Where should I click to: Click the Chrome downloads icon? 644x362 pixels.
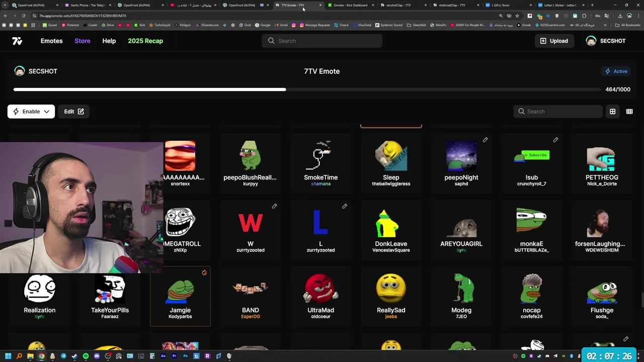coord(620,16)
